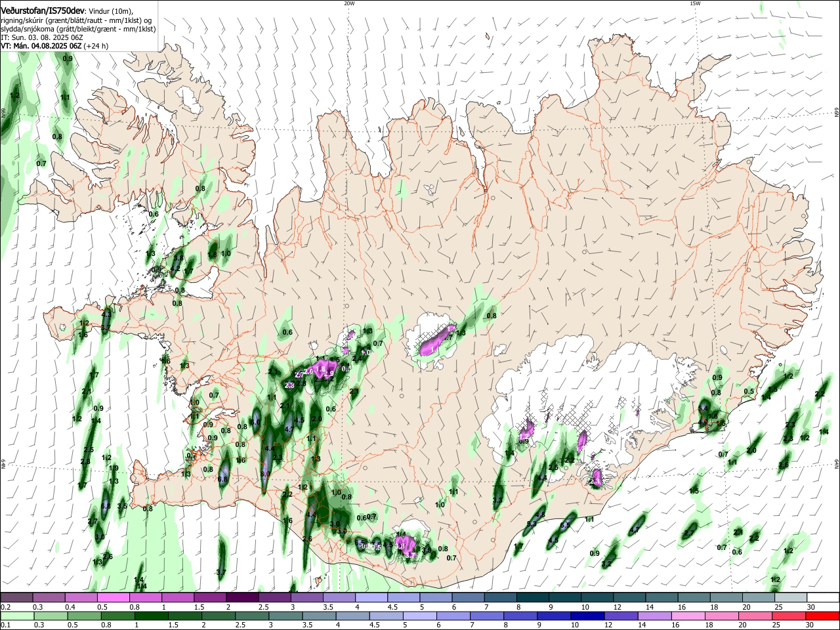Select the 0.9 value near top-left corner
840x630 pixels.
coord(68,59)
